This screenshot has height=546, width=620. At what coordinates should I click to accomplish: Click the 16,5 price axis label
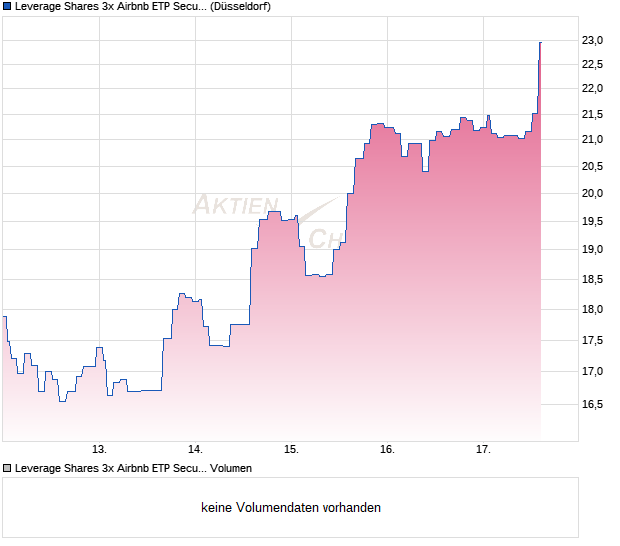(x=593, y=405)
